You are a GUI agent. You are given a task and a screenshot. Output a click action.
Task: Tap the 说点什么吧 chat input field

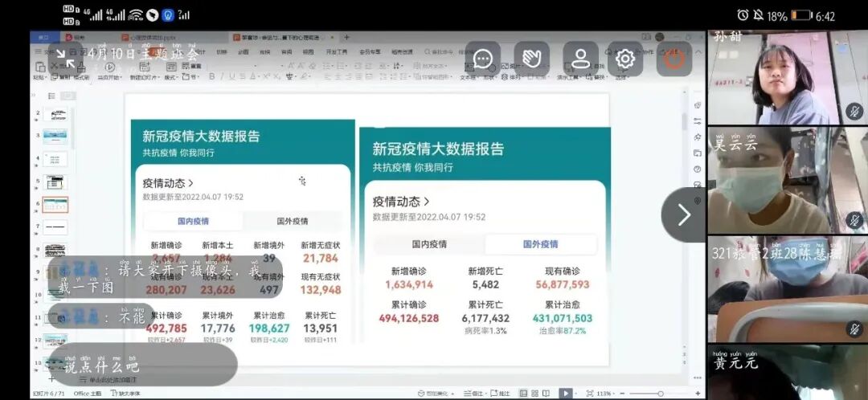click(143, 365)
